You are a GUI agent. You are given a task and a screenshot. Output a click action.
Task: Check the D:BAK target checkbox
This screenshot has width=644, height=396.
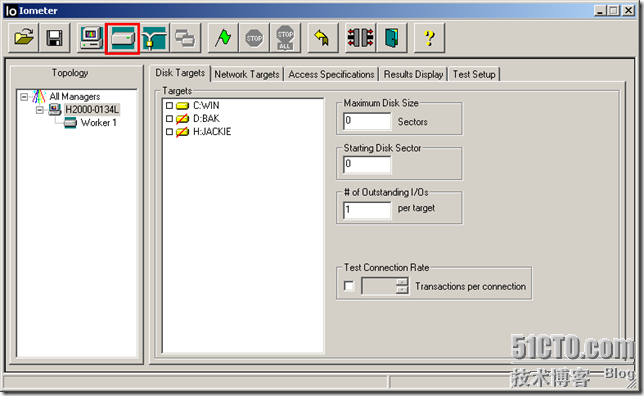pos(169,119)
